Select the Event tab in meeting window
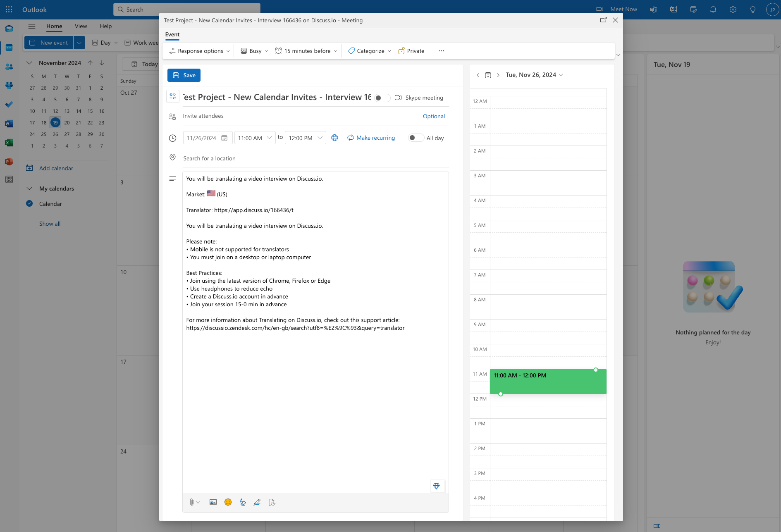The height and width of the screenshot is (532, 781). [x=172, y=35]
